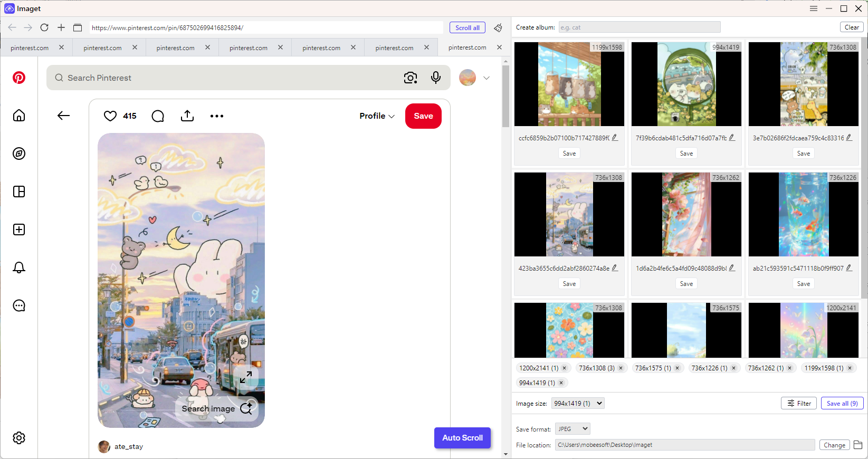The image size is (868, 459).
Task: Open the Save format JPEG dropdown
Action: (x=573, y=429)
